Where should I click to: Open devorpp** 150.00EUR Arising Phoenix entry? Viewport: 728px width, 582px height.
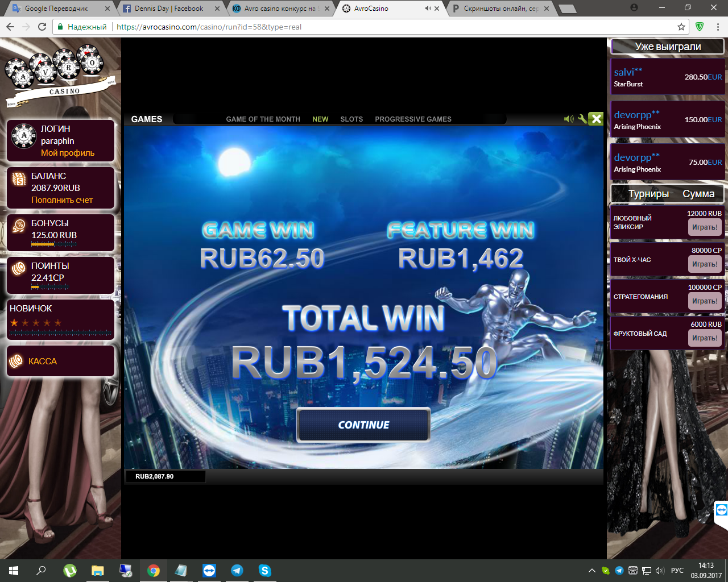[668, 119]
